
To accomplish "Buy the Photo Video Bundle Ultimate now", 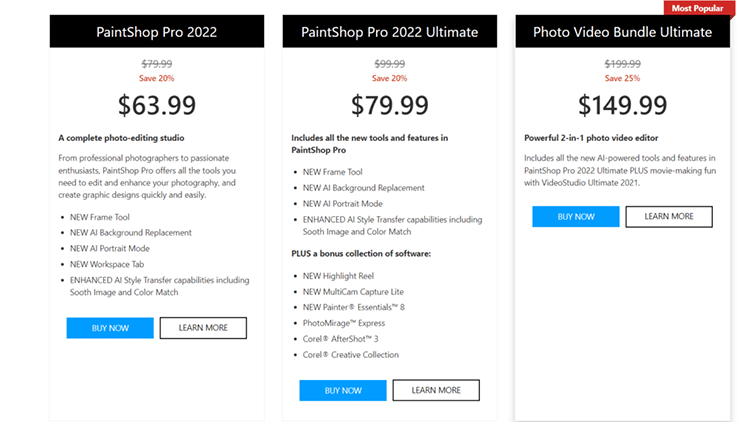I will click(x=576, y=217).
